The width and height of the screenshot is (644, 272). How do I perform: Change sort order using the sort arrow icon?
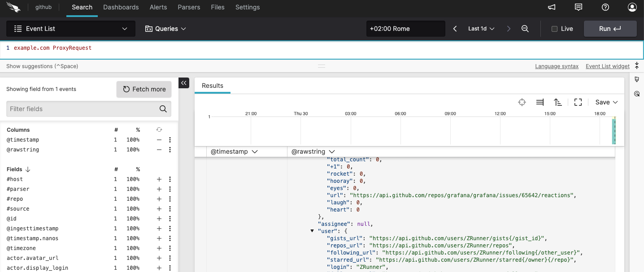557,102
